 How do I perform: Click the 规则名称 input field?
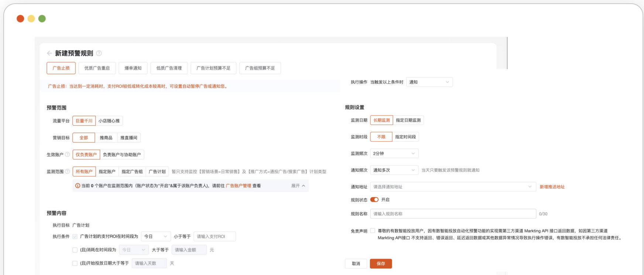point(453,214)
